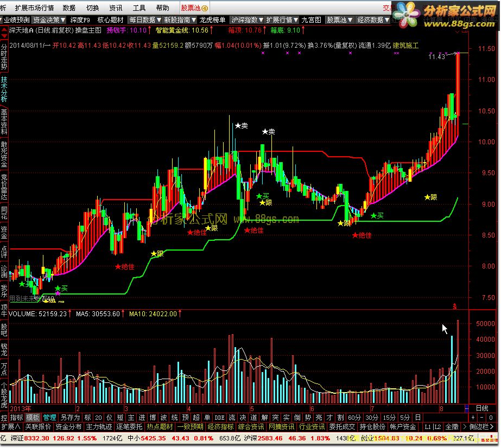The width and height of the screenshot is (501, 448).
Task: Click the minus zoom button
Action: (x=482, y=418)
